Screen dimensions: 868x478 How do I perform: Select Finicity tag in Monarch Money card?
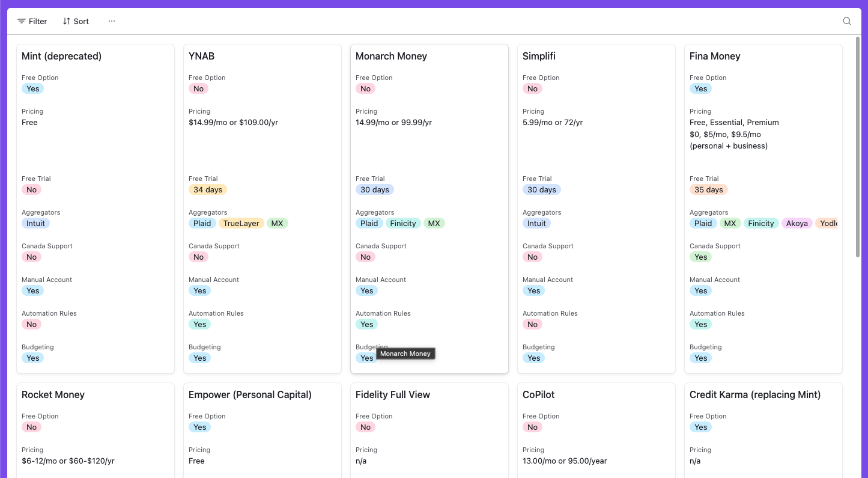(403, 223)
